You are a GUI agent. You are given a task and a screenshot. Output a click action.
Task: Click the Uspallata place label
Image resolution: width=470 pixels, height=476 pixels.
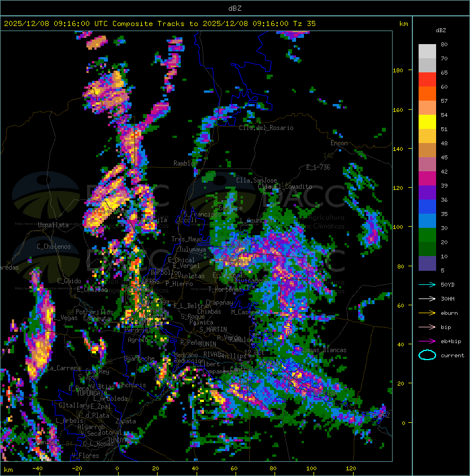[53, 225]
